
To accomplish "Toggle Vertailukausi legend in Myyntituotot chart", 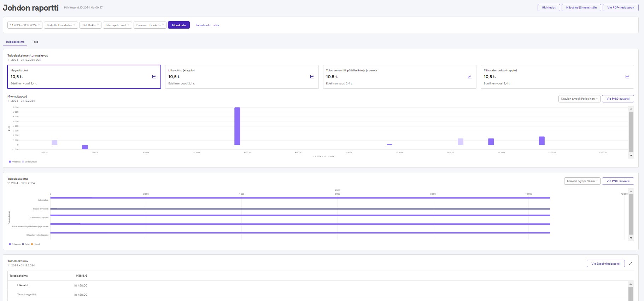I will tap(30, 162).
